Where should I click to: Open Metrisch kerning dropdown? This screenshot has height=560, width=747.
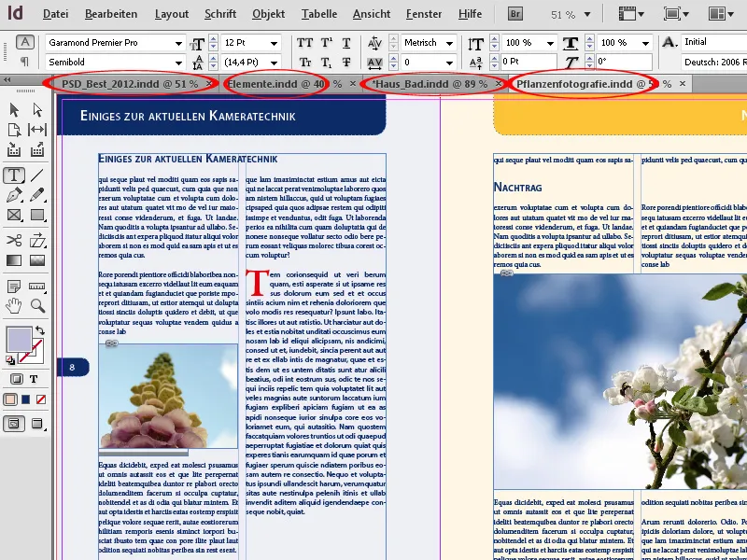click(x=449, y=43)
